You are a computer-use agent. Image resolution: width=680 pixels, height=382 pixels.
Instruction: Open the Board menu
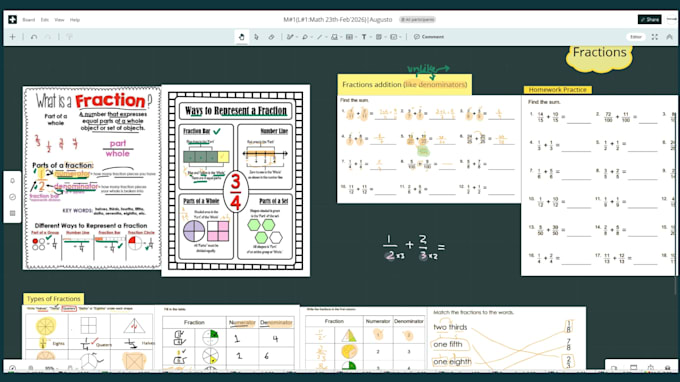[x=29, y=20]
